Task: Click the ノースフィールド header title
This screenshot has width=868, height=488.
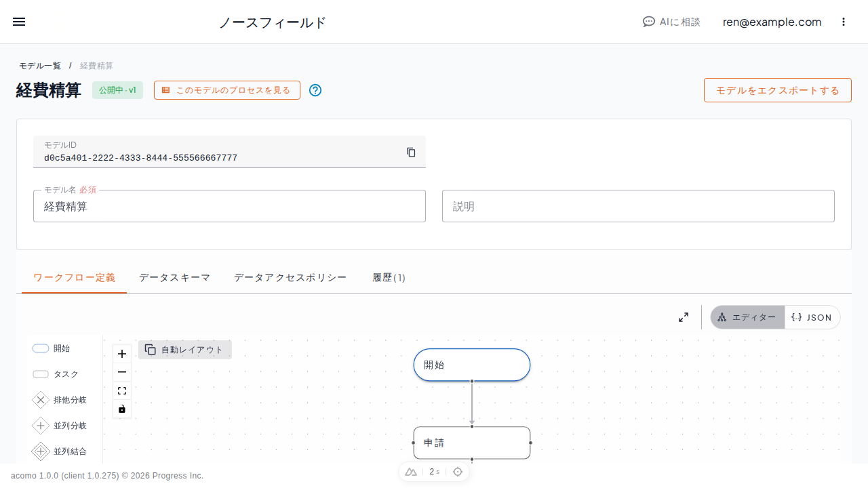Action: point(273,22)
